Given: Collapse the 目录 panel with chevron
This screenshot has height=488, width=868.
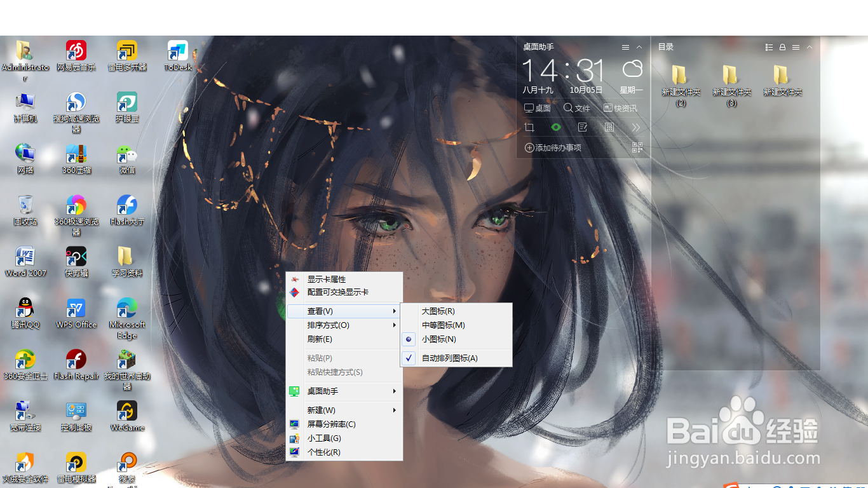Looking at the screenshot, I should click(810, 47).
